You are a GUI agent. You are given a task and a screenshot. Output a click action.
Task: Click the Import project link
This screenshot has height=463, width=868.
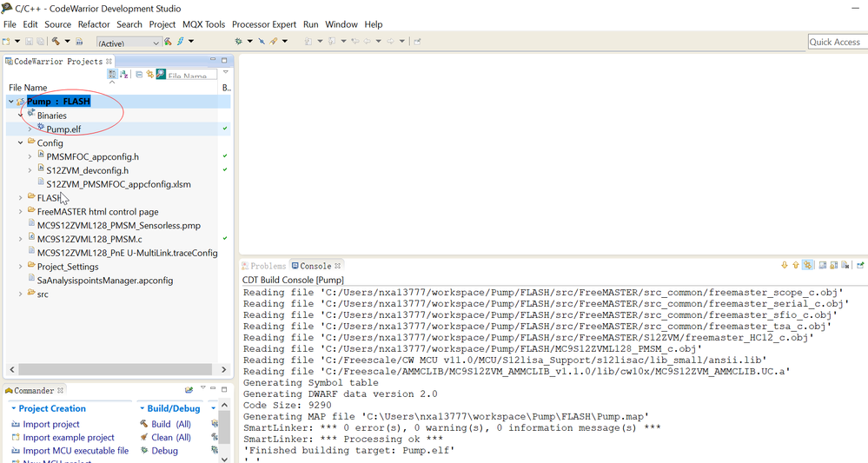[x=51, y=424]
